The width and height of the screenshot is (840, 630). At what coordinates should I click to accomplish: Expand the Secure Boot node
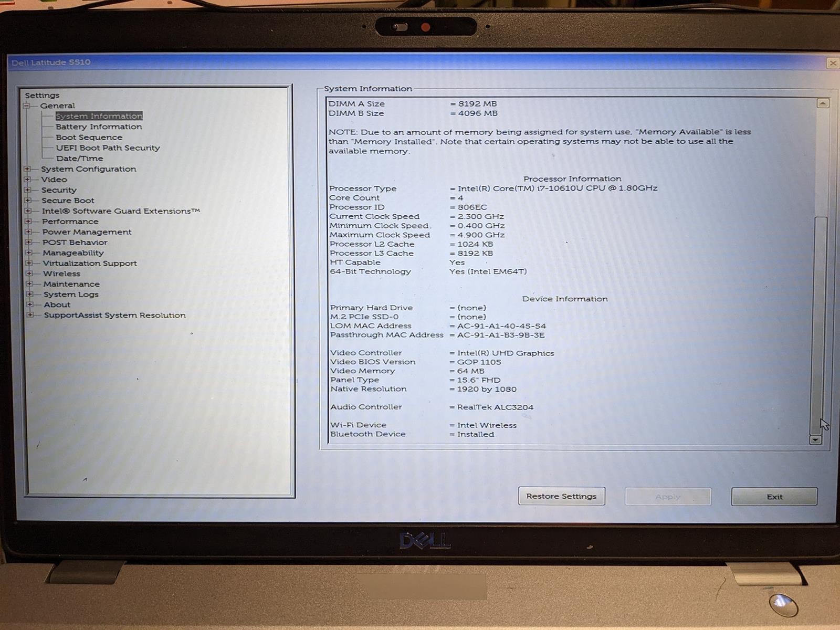tap(27, 201)
